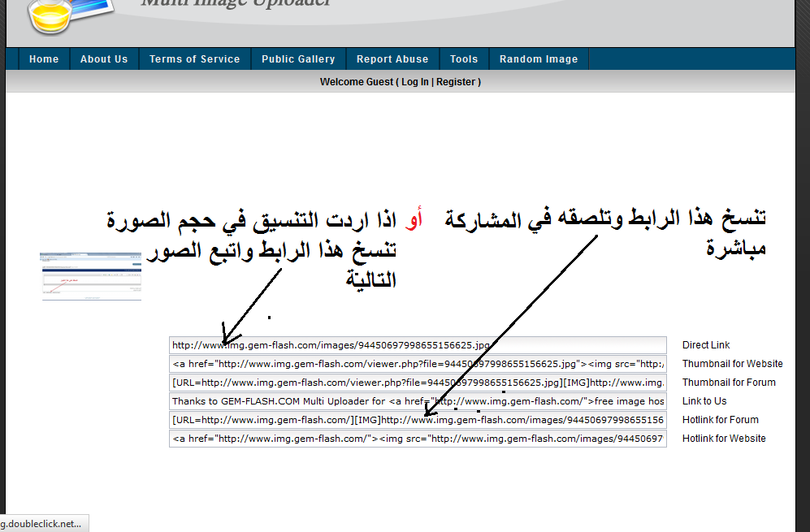
Task: Click the 'Hotlink for Website' label
Action: tap(724, 439)
